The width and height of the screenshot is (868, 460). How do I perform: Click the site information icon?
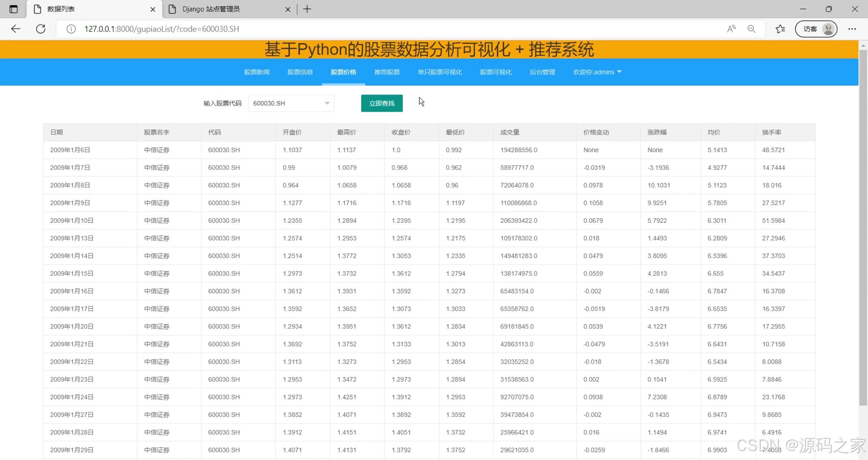(71, 29)
